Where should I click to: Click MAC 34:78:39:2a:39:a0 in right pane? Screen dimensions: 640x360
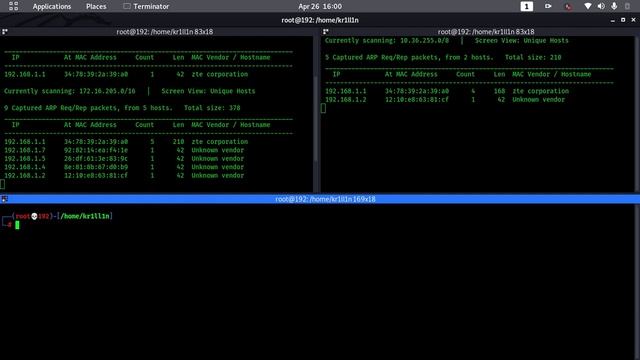click(417, 91)
